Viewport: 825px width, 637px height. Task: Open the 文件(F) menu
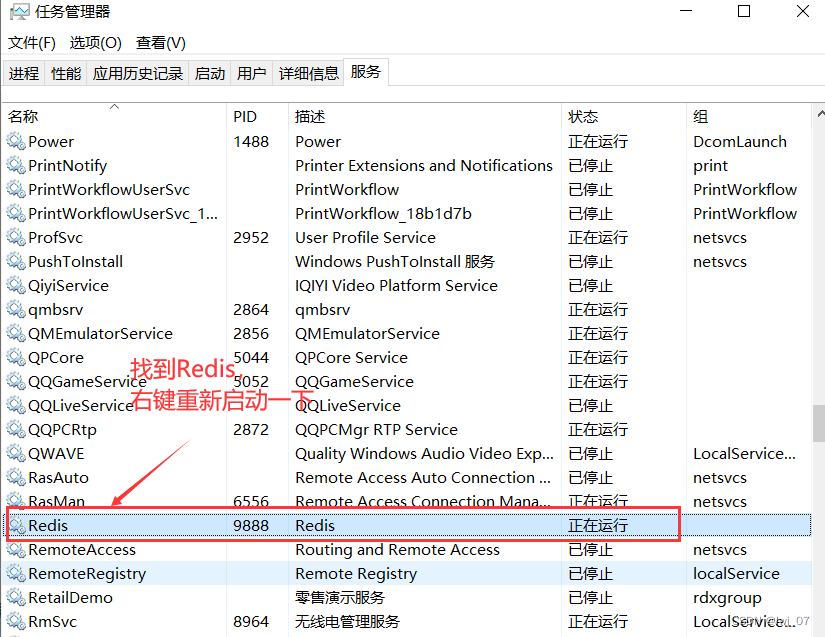[32, 43]
